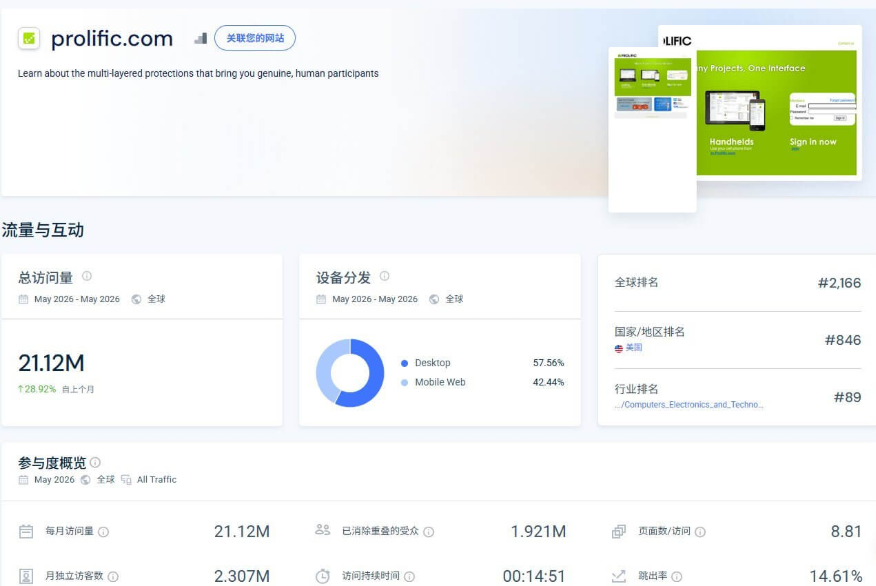This screenshot has width=876, height=586.
Task: Click the 2.307M unique visitors value
Action: [x=242, y=576]
